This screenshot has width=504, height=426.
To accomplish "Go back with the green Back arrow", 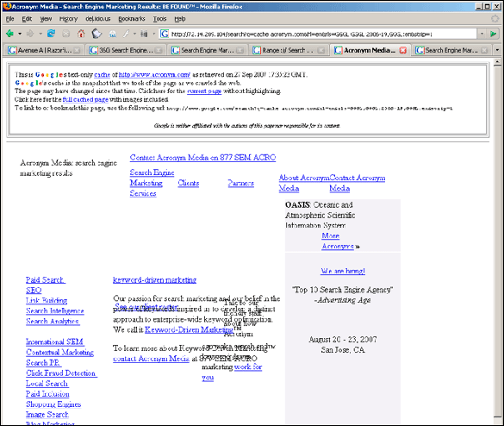I will pos(9,34).
